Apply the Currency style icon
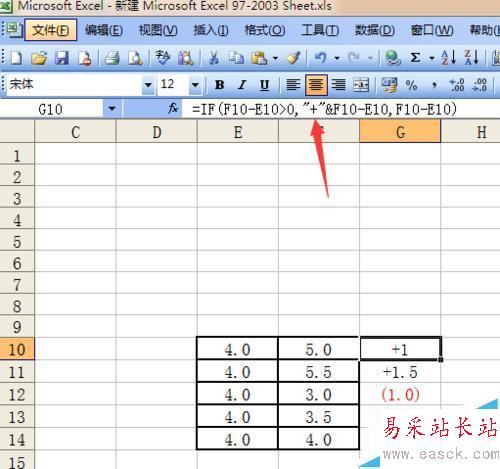 [389, 85]
